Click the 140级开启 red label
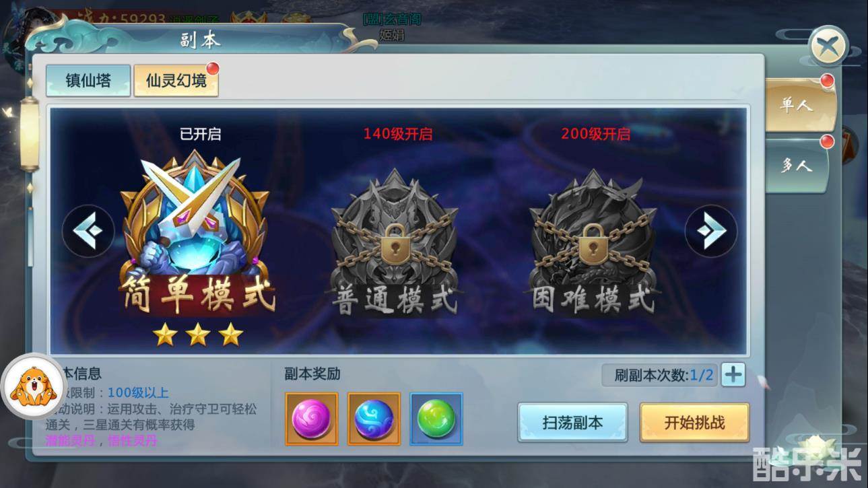 pyautogui.click(x=398, y=133)
